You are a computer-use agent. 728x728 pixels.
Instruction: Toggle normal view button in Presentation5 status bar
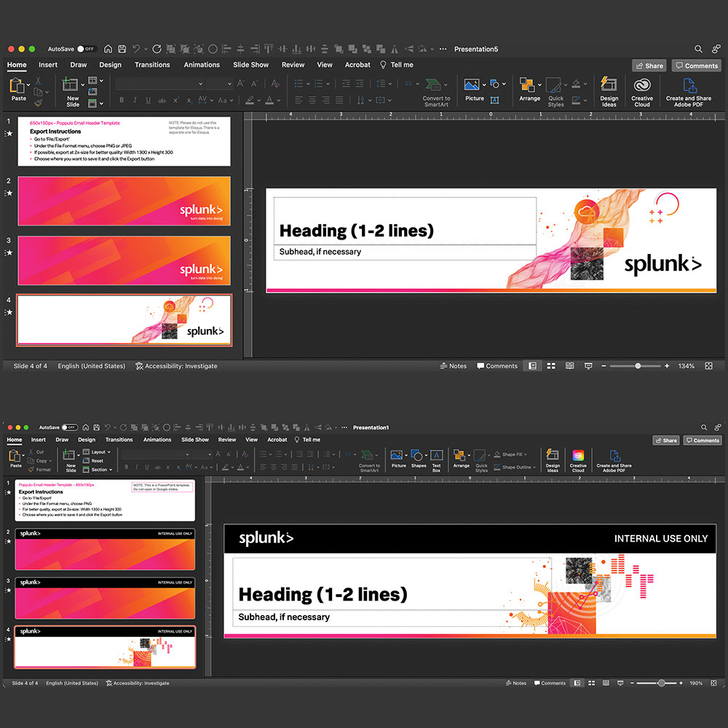pyautogui.click(x=533, y=366)
